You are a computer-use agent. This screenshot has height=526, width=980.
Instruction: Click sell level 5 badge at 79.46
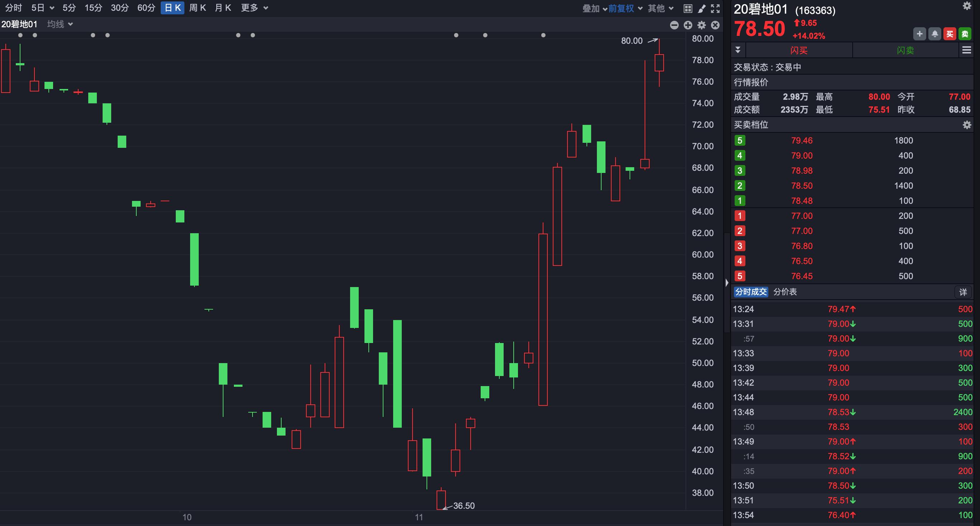point(740,140)
